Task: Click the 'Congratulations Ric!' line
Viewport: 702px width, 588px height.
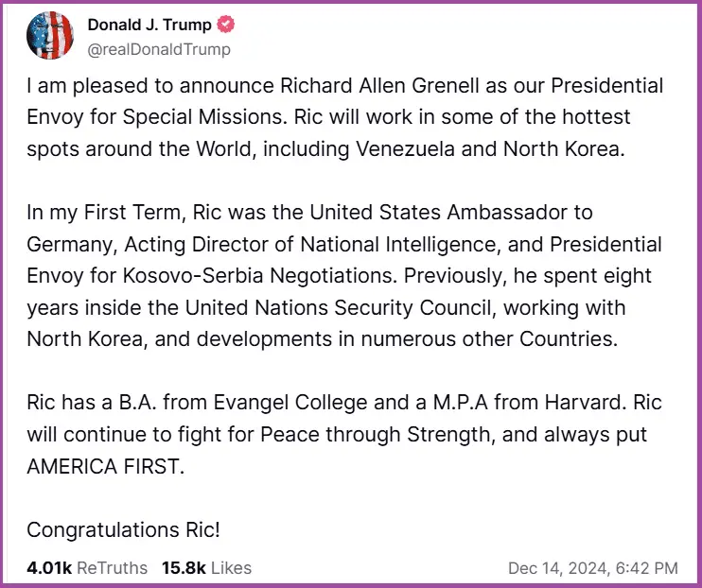Action: tap(123, 530)
